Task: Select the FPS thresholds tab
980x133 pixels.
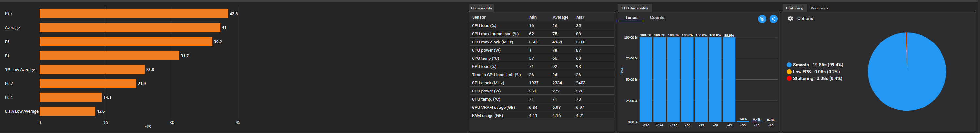Action: click(x=634, y=8)
